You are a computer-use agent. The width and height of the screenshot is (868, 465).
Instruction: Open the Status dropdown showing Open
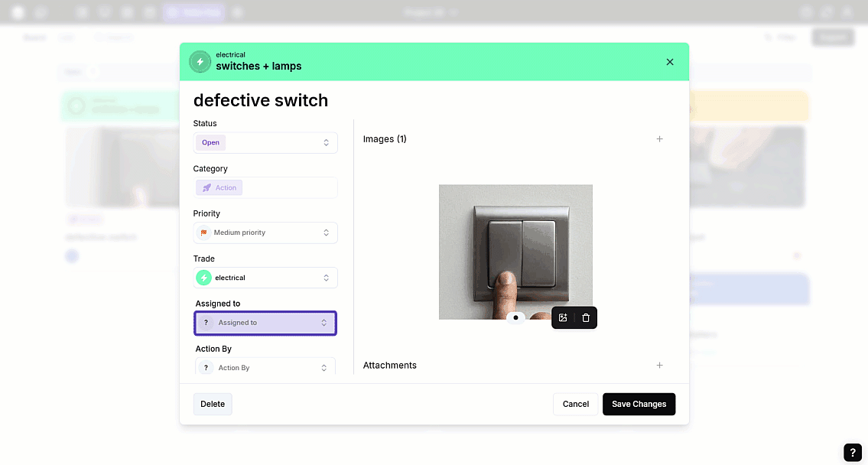tap(265, 143)
